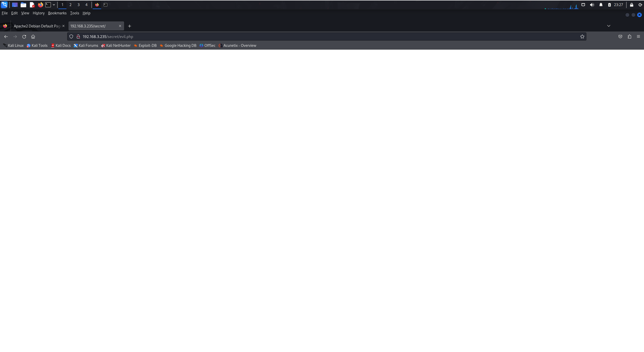This screenshot has height=352, width=644.
Task: Open the Firefox extensions icon
Action: pos(629,36)
